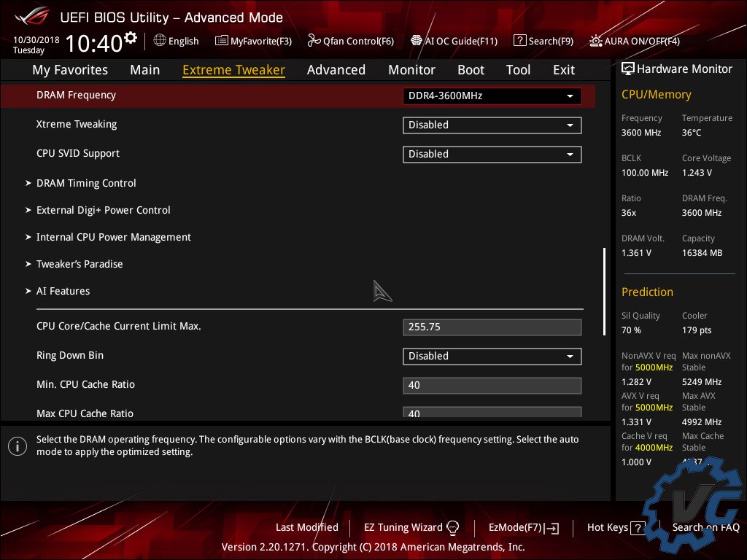
Task: Click the Last Modified button
Action: pos(306,527)
